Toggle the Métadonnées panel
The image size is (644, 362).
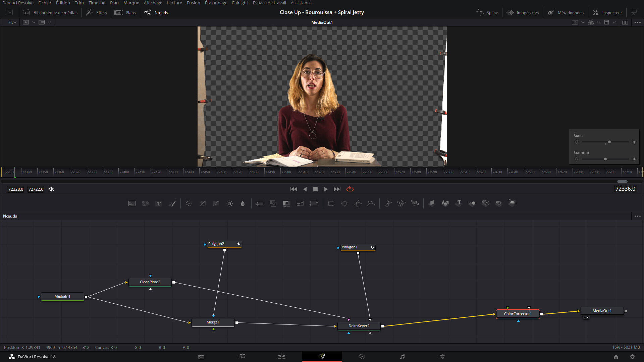[x=566, y=12]
